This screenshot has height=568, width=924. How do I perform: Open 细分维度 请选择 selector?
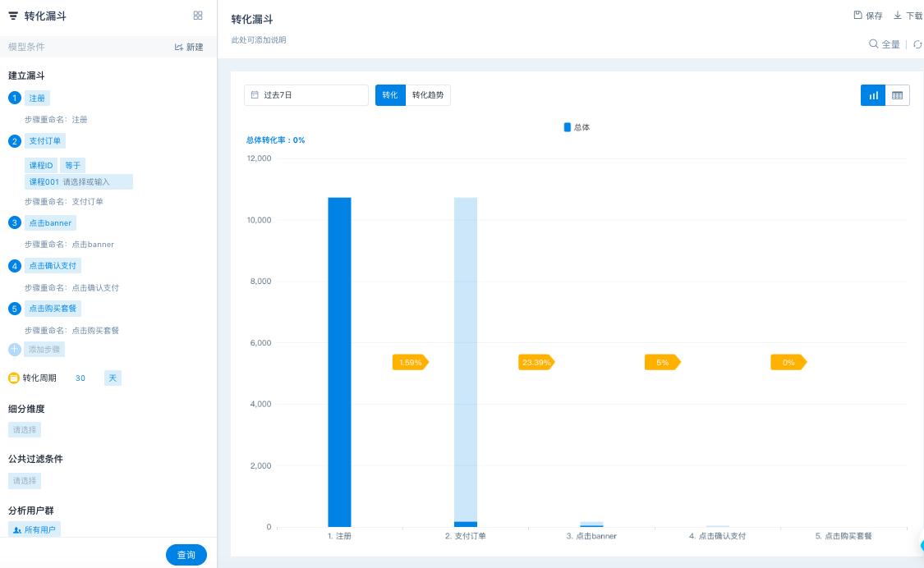(x=25, y=430)
